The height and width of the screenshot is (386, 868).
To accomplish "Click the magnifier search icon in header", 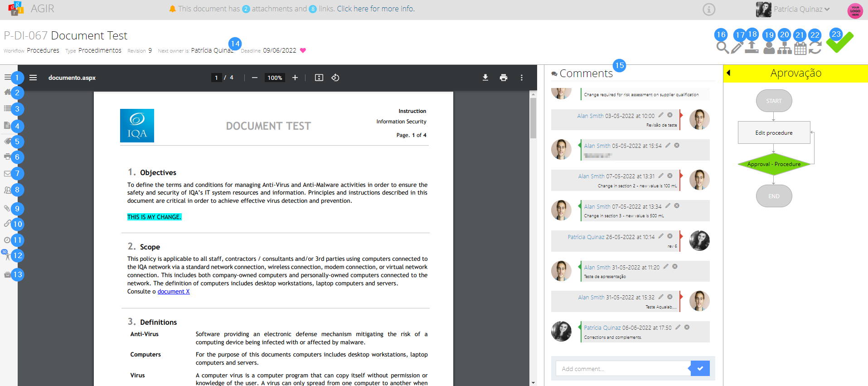I will (x=723, y=47).
